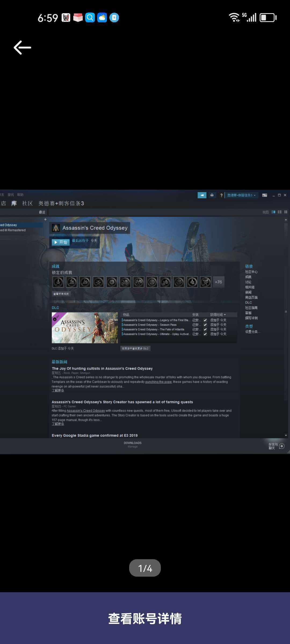The width and height of the screenshot is (290, 644).
Task: Click the eighth locked achievement icon
Action: point(152,282)
